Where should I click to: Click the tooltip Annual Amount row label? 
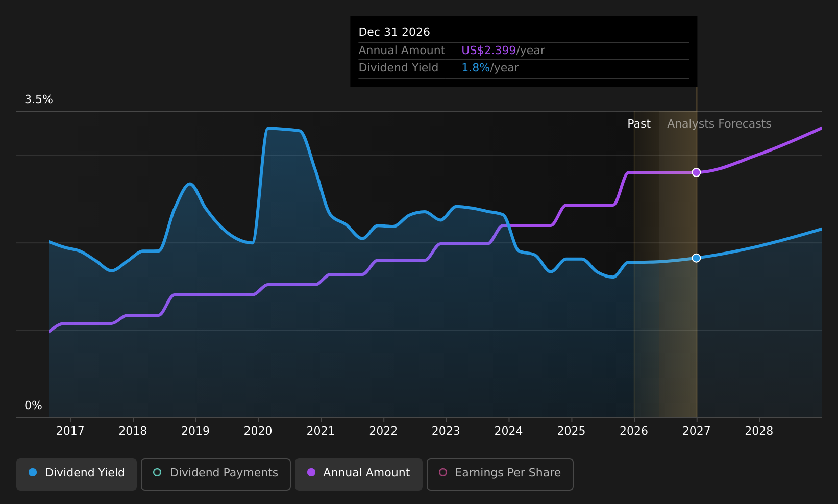click(x=402, y=51)
